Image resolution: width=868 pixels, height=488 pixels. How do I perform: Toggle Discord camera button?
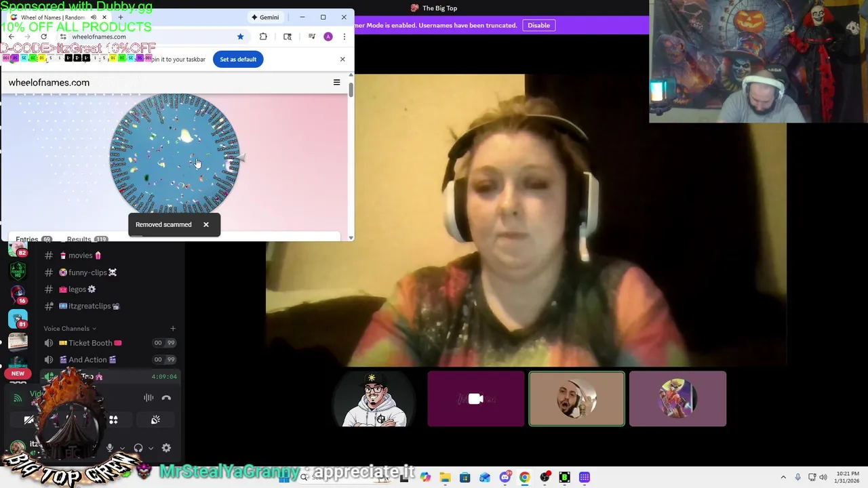(28, 420)
